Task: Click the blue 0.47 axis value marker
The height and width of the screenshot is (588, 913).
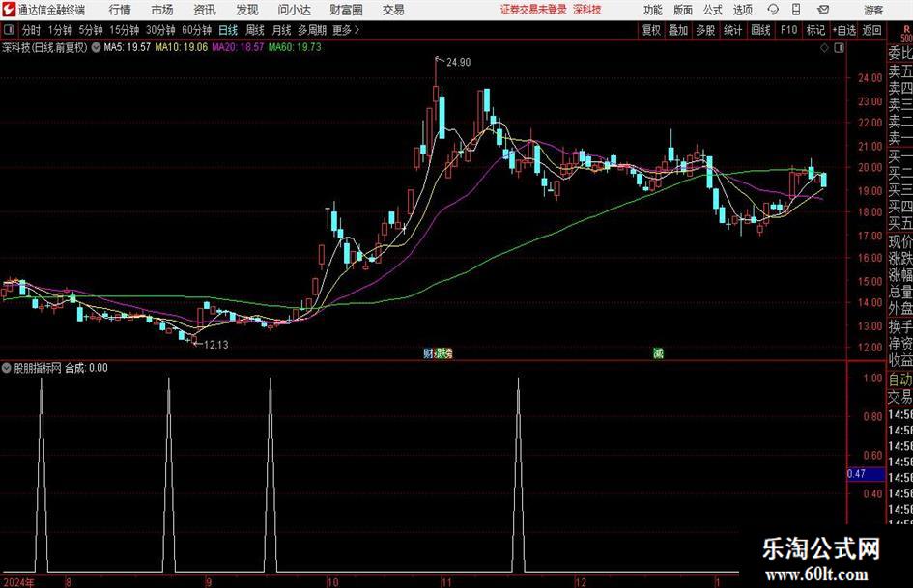Action: click(x=866, y=474)
